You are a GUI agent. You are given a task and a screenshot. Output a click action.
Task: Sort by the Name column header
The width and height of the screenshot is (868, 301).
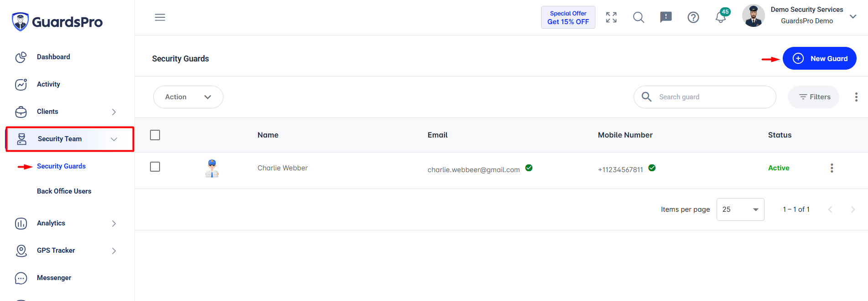pos(268,135)
